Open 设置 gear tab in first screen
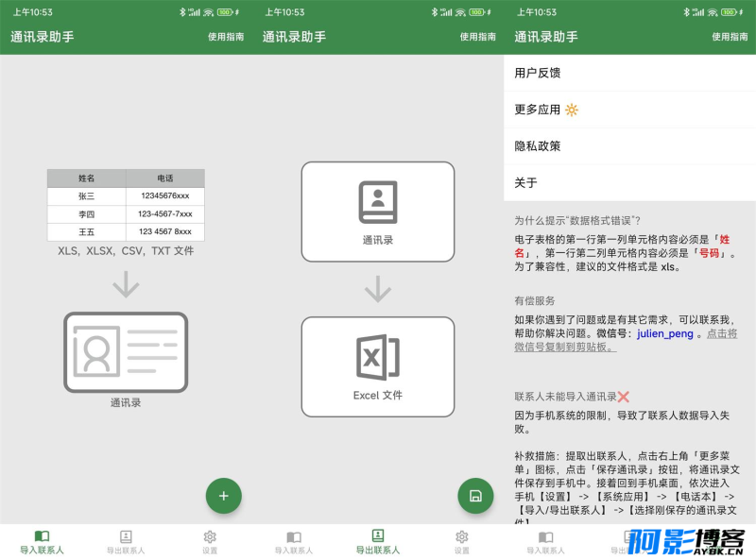Screen dimensions: 756x560 click(x=210, y=542)
